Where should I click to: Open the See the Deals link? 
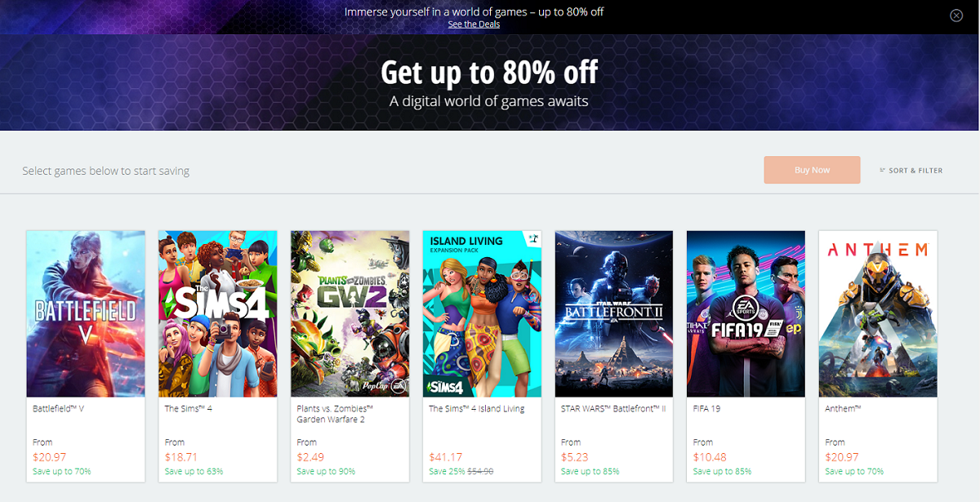click(474, 24)
